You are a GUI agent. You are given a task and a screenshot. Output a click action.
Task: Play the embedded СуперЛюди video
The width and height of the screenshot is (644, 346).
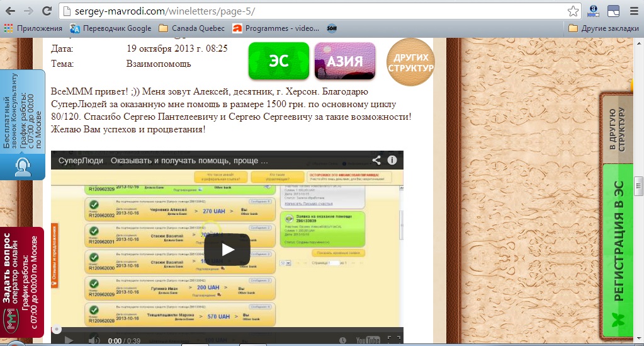click(227, 250)
